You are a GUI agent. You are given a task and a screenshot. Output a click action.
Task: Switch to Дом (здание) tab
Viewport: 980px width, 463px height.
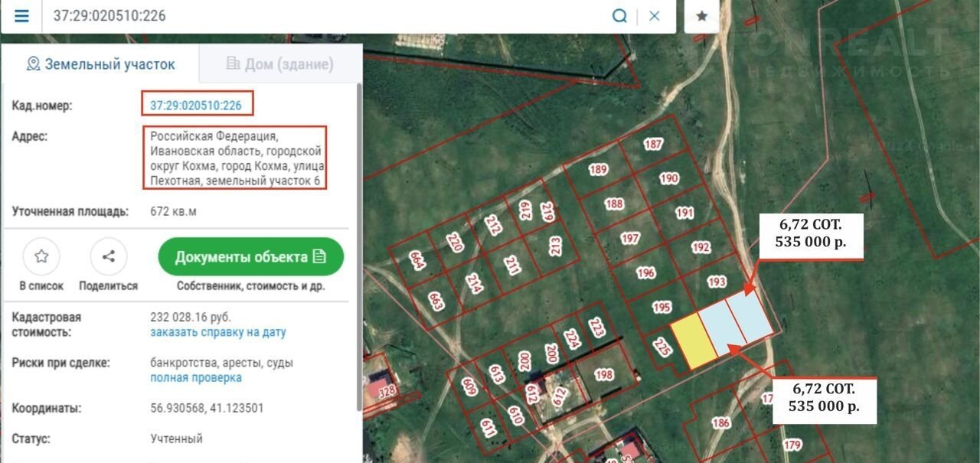[x=280, y=64]
